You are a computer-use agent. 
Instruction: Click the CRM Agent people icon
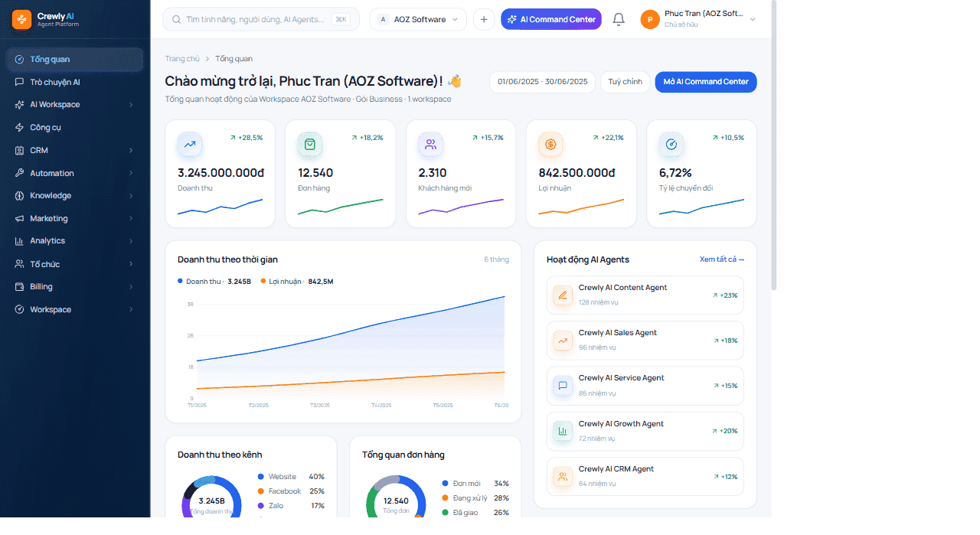(x=563, y=476)
